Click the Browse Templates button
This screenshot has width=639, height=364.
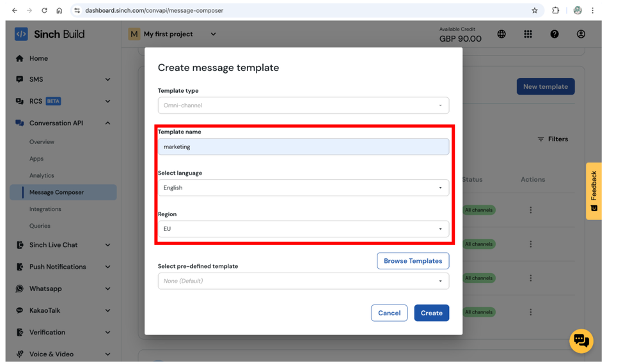pyautogui.click(x=413, y=261)
